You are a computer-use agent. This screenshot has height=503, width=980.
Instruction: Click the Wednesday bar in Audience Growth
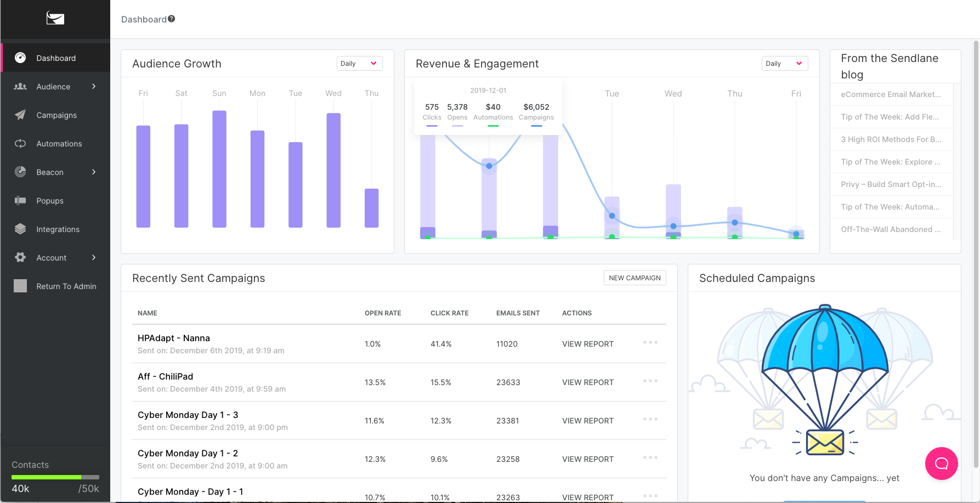[x=333, y=170]
